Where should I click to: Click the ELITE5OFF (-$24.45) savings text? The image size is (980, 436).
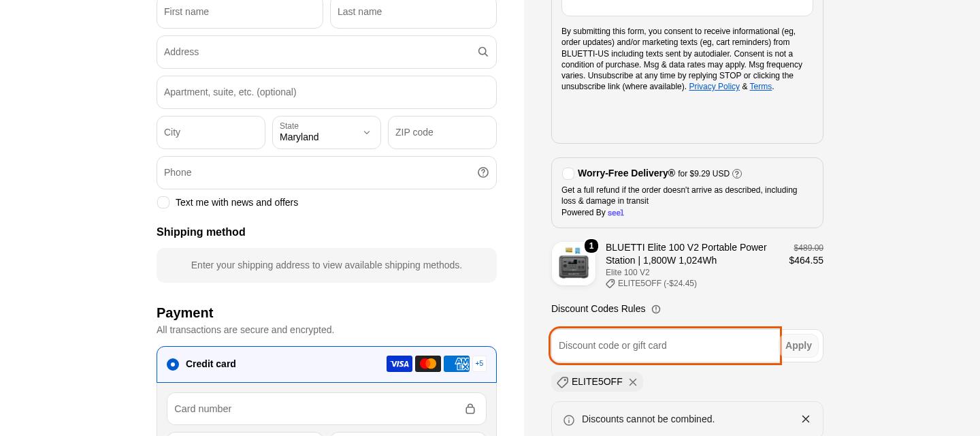point(657,283)
